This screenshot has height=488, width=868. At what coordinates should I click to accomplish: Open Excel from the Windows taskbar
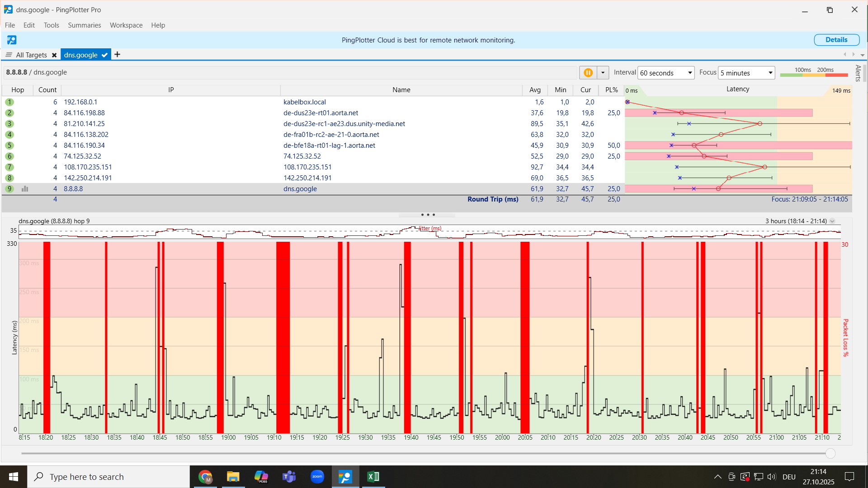(x=373, y=477)
